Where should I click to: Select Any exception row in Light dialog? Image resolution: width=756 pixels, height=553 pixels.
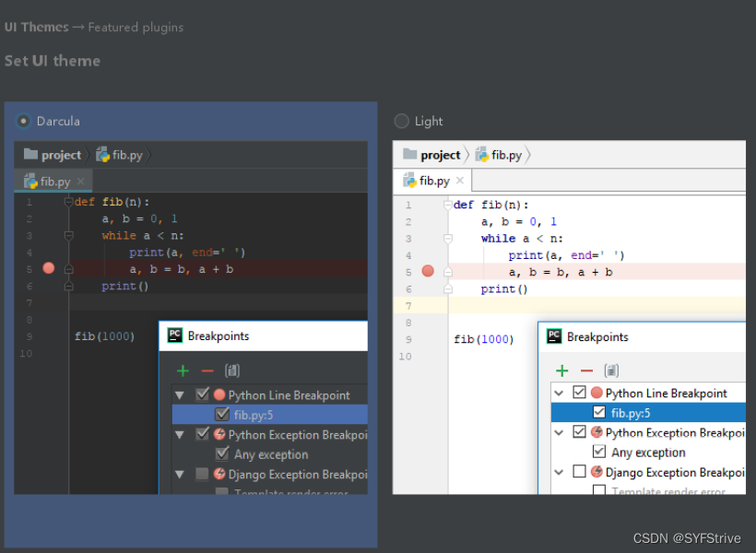648,453
